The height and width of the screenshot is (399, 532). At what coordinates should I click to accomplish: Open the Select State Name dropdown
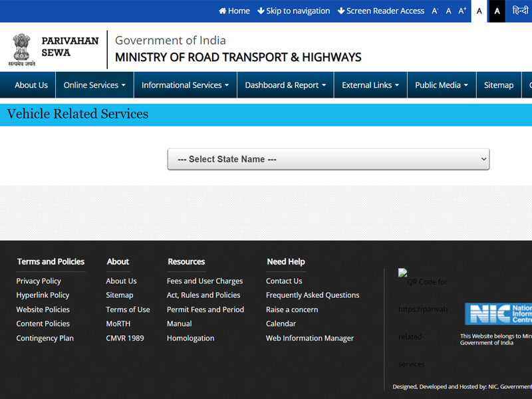click(x=328, y=160)
